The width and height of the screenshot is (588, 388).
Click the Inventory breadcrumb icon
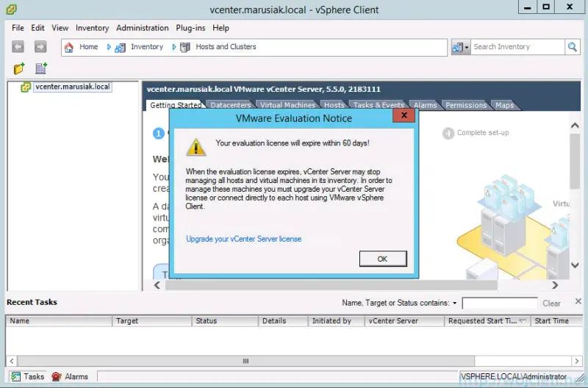coord(120,48)
